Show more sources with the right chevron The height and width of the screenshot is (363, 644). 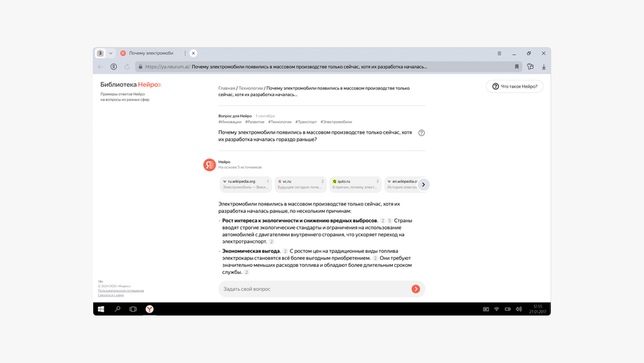click(423, 184)
